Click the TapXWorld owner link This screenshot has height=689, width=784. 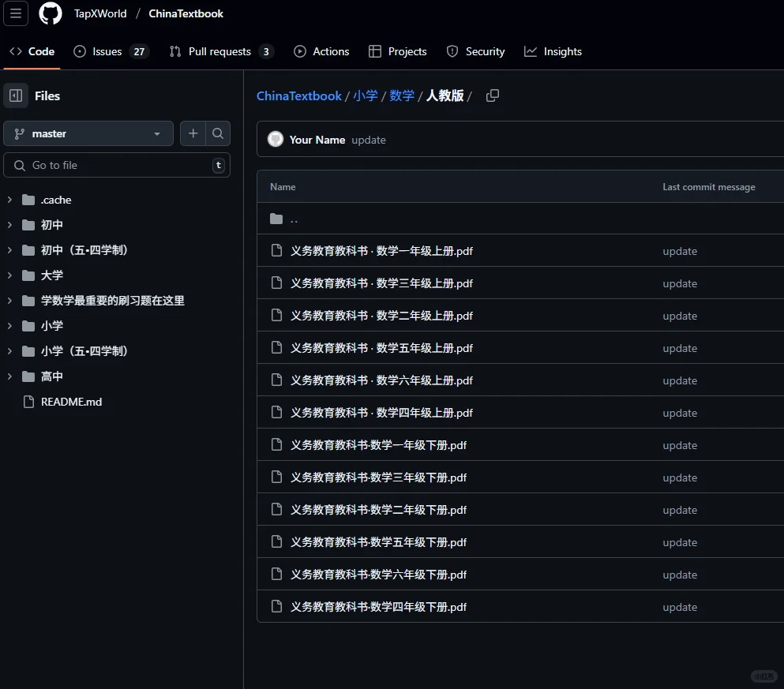(100, 13)
